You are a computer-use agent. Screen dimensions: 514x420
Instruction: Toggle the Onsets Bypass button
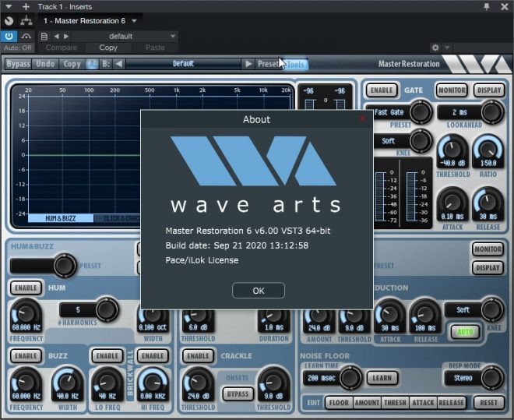(238, 394)
